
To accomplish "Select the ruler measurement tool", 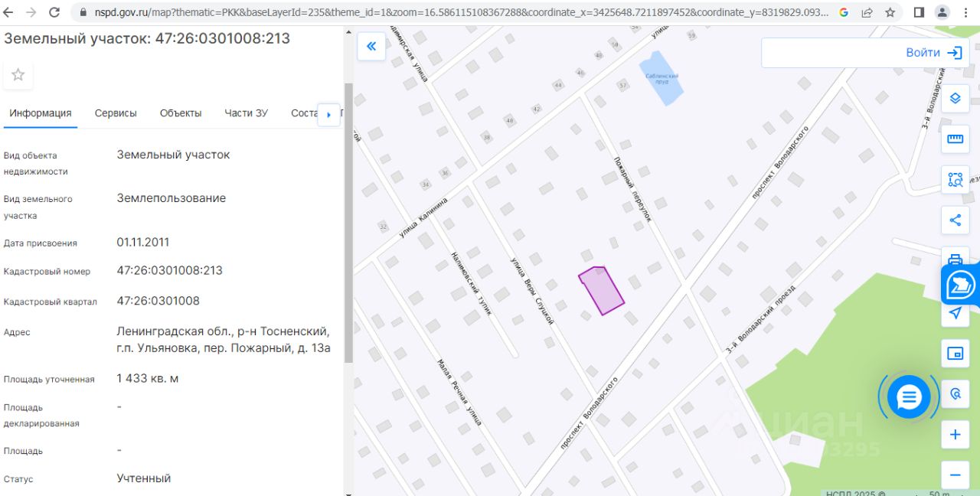I will [955, 139].
